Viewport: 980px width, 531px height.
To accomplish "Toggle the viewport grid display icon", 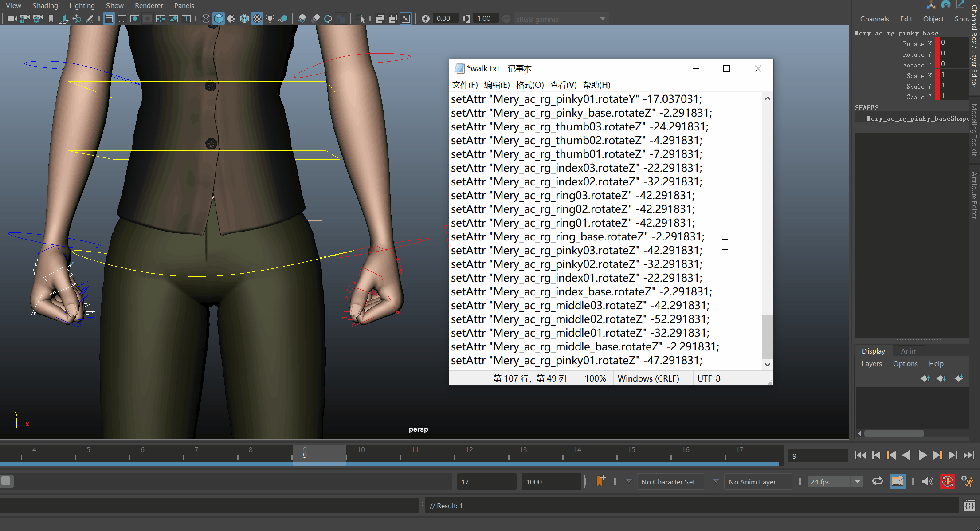I will 109,19.
